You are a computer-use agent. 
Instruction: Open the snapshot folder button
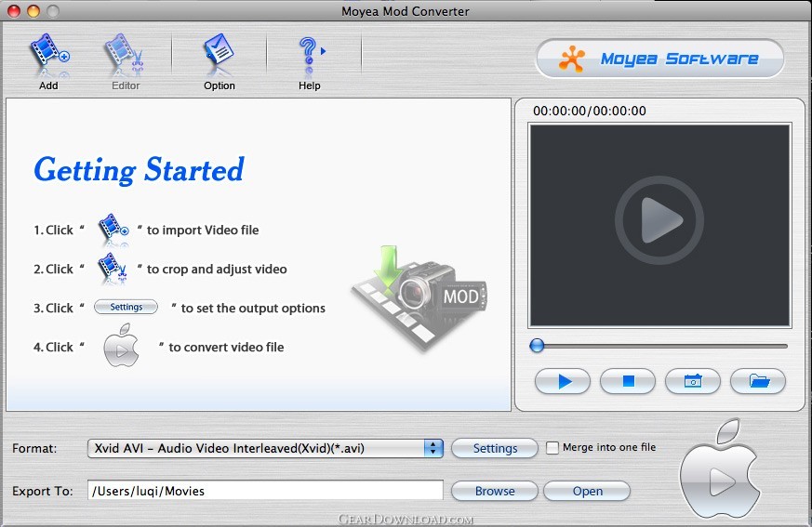tap(758, 381)
